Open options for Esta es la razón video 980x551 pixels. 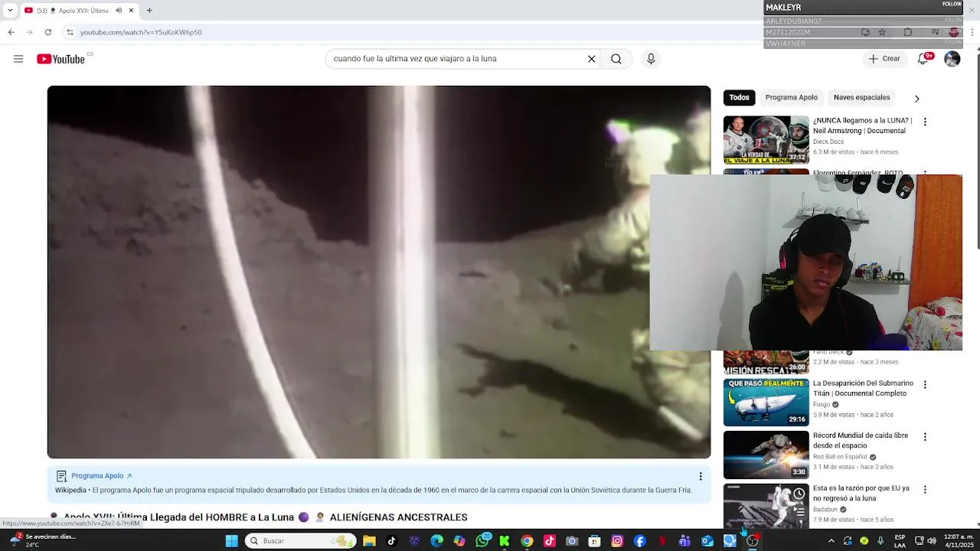[x=925, y=489]
